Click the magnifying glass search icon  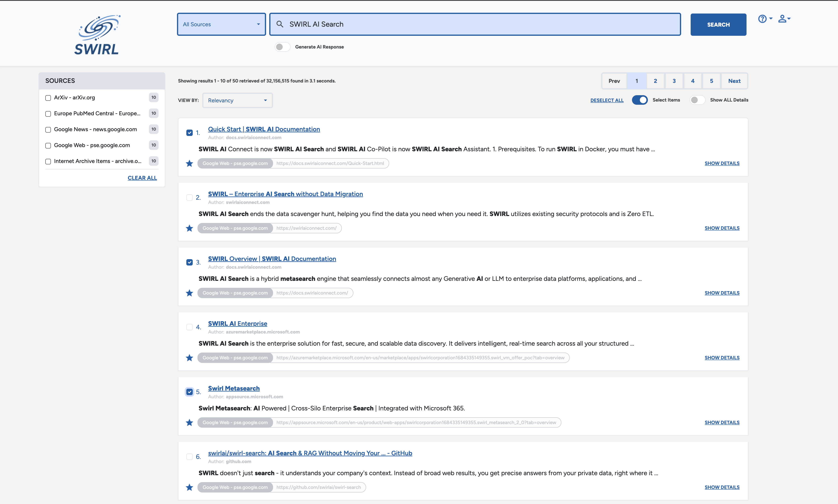280,24
